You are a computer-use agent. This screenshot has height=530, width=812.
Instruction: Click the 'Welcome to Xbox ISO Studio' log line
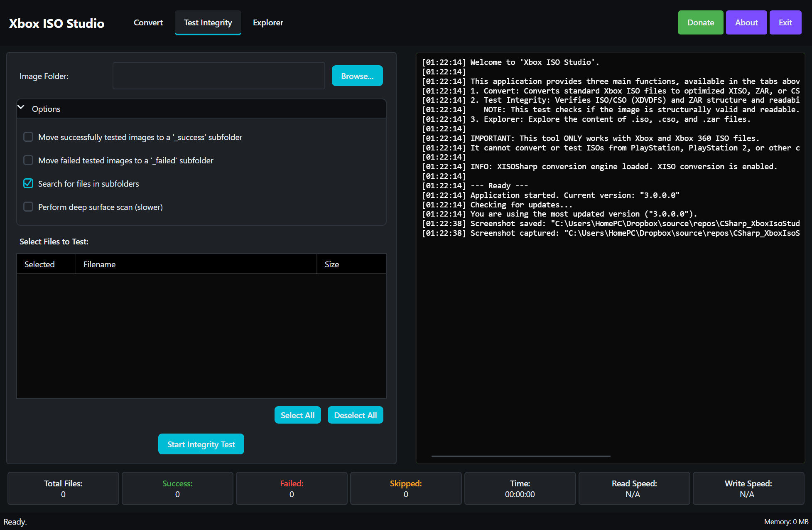click(510, 62)
